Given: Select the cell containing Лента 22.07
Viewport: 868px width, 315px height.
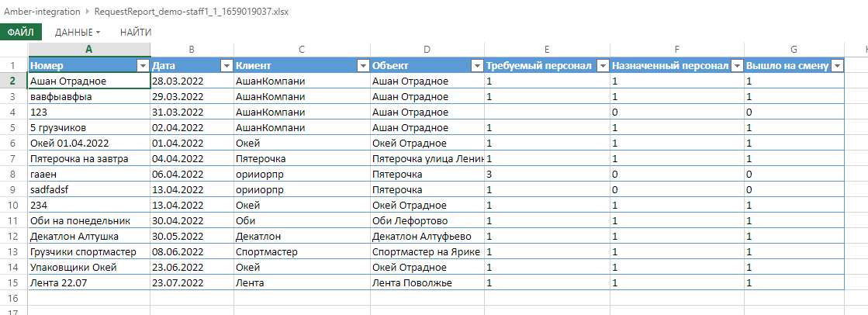Looking at the screenshot, I should pos(88,283).
